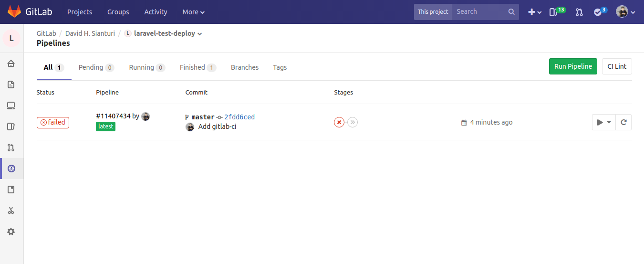Click David H. Sianturi breadcrumb link
Viewport: 644px width, 264px height.
[90, 33]
